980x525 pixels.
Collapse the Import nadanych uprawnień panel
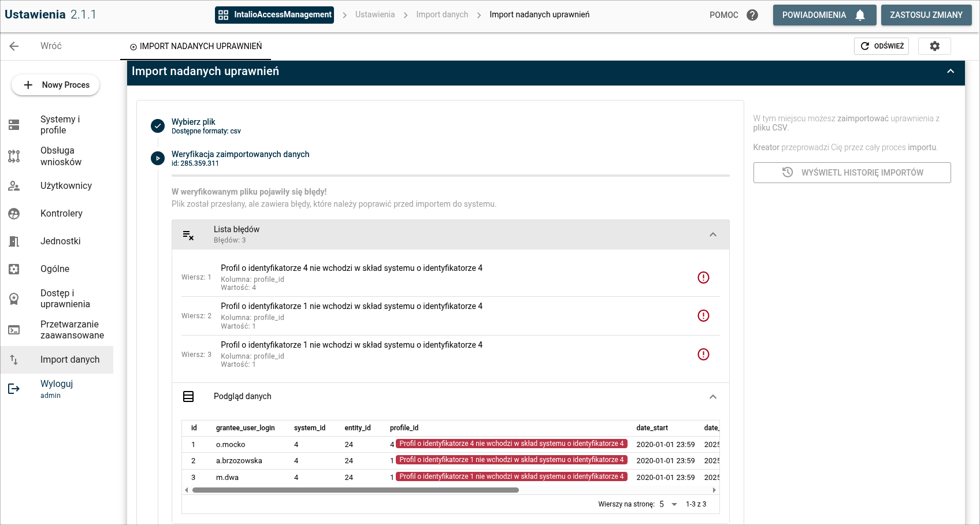point(951,72)
